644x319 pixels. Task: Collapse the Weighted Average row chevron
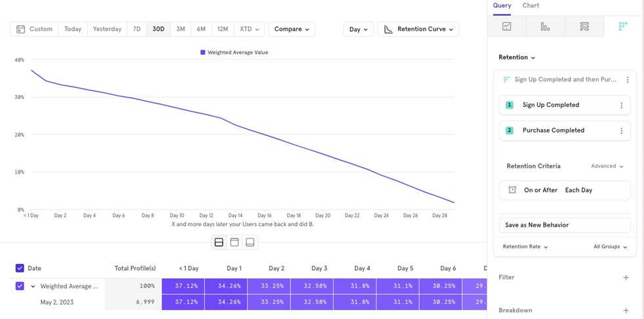pyautogui.click(x=33, y=286)
